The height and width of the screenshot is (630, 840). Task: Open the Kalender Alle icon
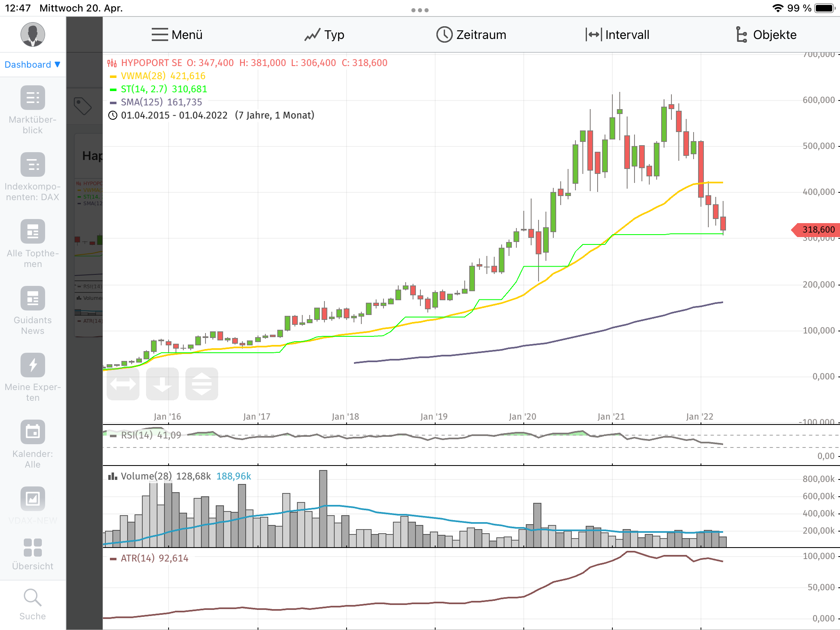[x=33, y=432]
